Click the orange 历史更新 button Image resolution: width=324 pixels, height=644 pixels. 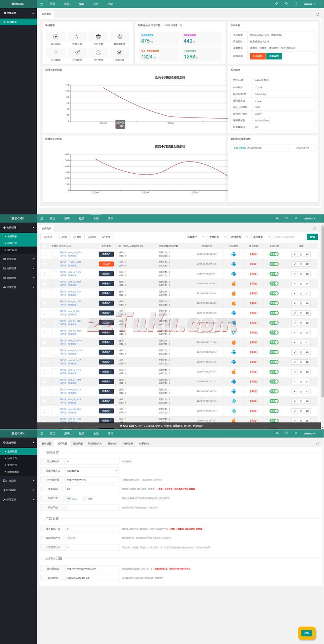(x=257, y=56)
